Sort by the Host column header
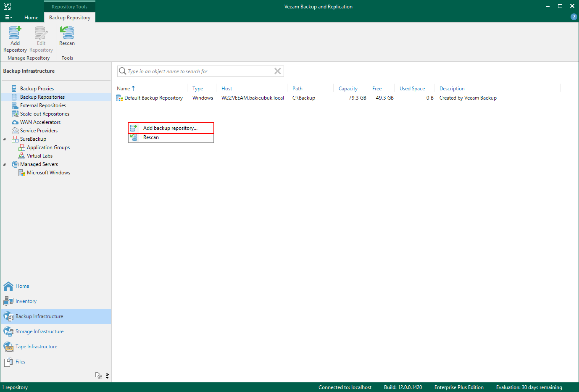 pos(226,89)
